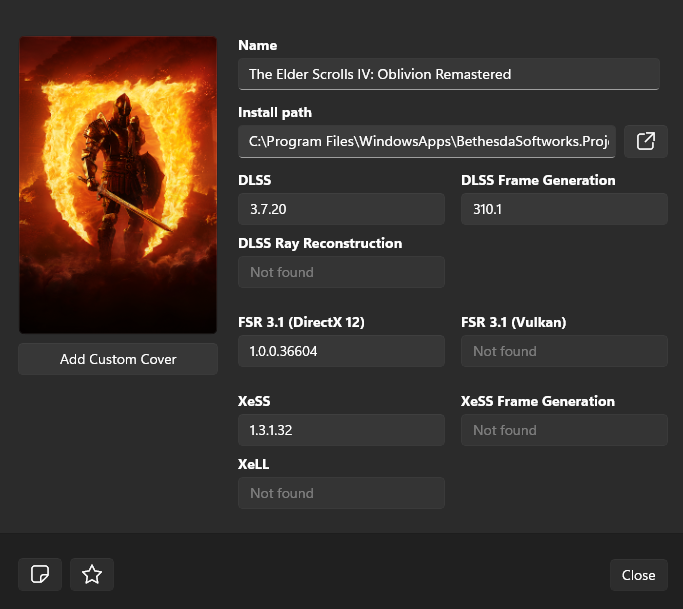683x609 pixels.
Task: Click XeSS Frame Generation Not found box
Action: point(565,430)
